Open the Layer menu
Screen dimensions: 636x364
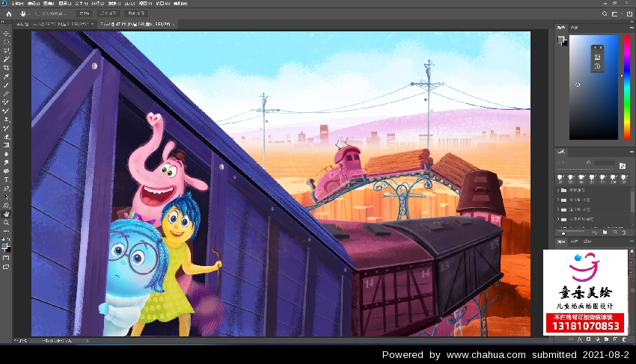64,3
